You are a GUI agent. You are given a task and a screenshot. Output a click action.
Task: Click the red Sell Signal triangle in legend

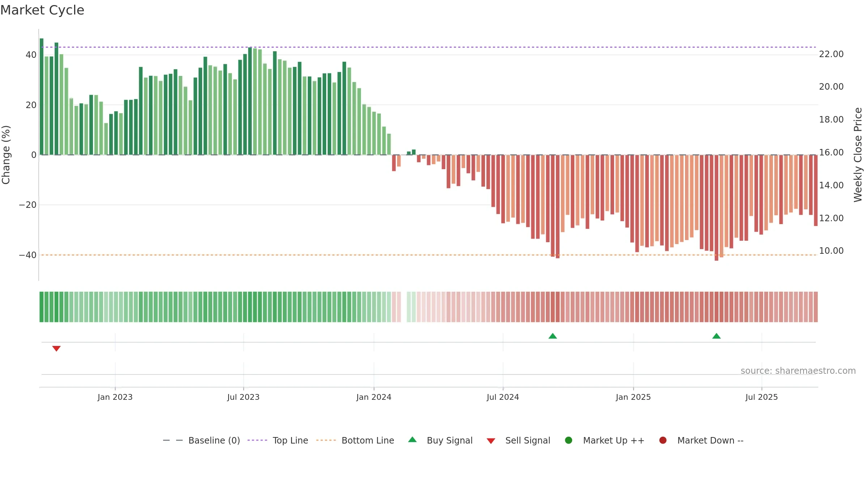click(x=491, y=441)
